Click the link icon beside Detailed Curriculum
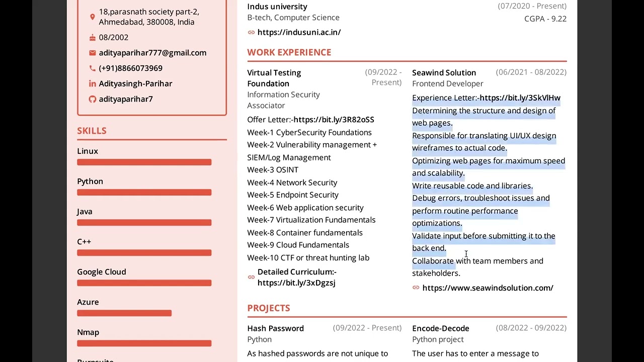Viewport: 644px width, 362px height. [251, 277]
